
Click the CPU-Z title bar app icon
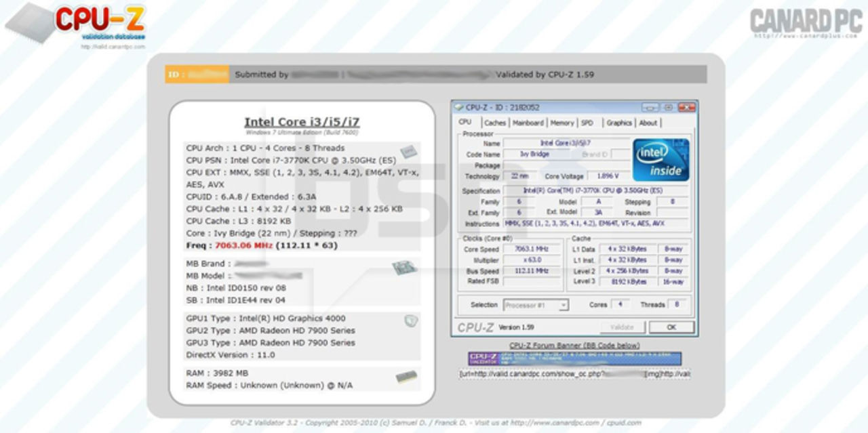(460, 108)
